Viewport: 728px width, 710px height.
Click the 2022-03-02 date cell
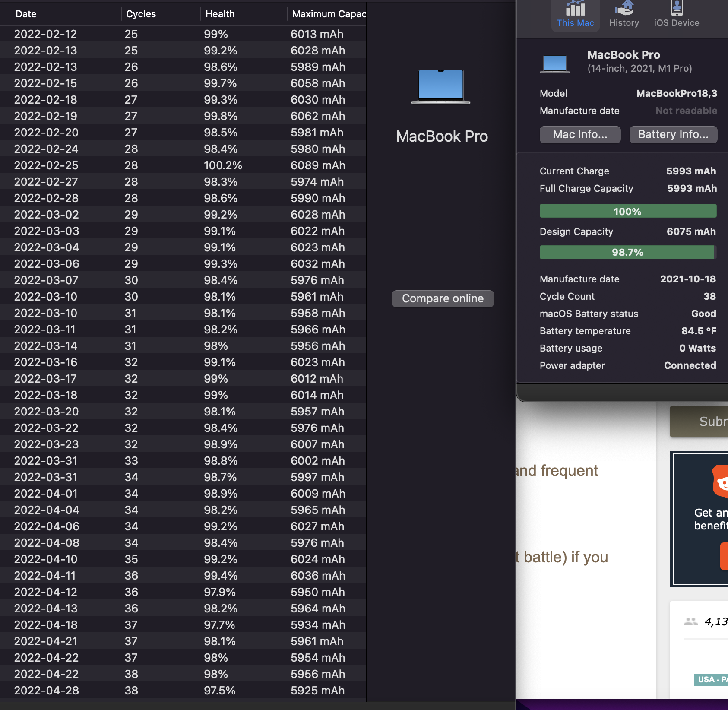[46, 215]
